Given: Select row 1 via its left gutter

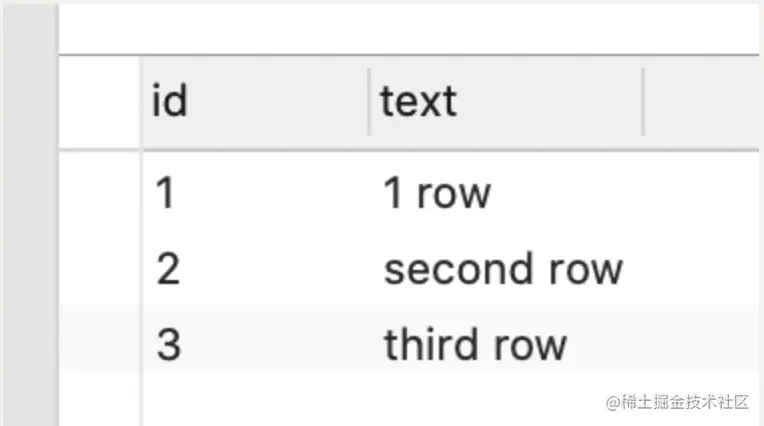Looking at the screenshot, I should pos(100,192).
